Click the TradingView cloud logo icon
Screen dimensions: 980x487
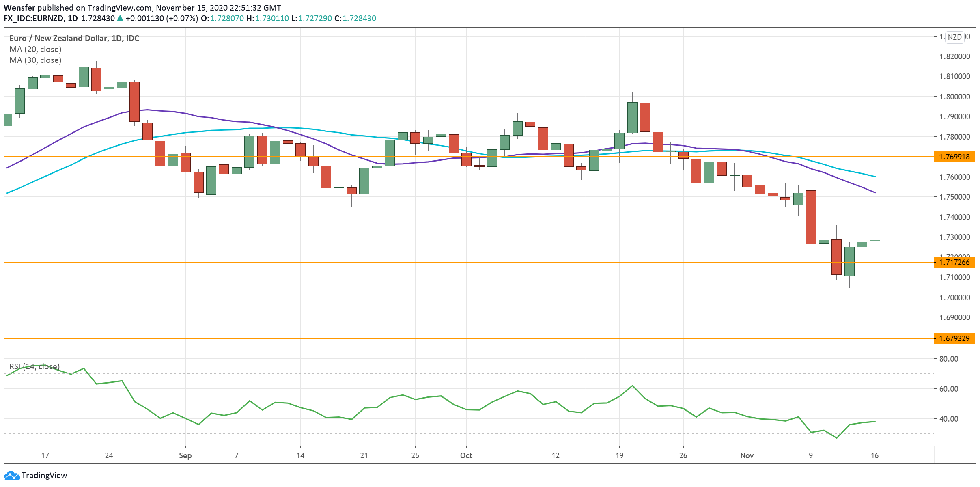(x=11, y=475)
